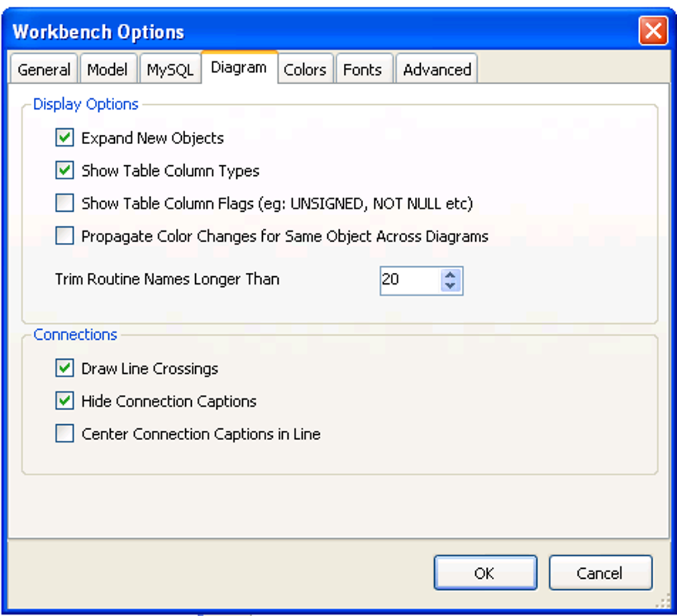Cancel the Workbench Options dialog
677x616 pixels.
point(601,572)
